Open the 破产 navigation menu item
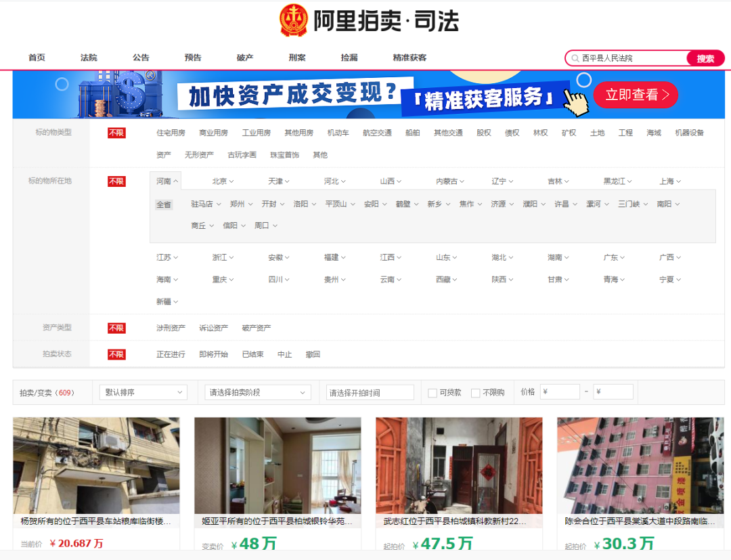This screenshot has height=560, width=731. pos(245,58)
